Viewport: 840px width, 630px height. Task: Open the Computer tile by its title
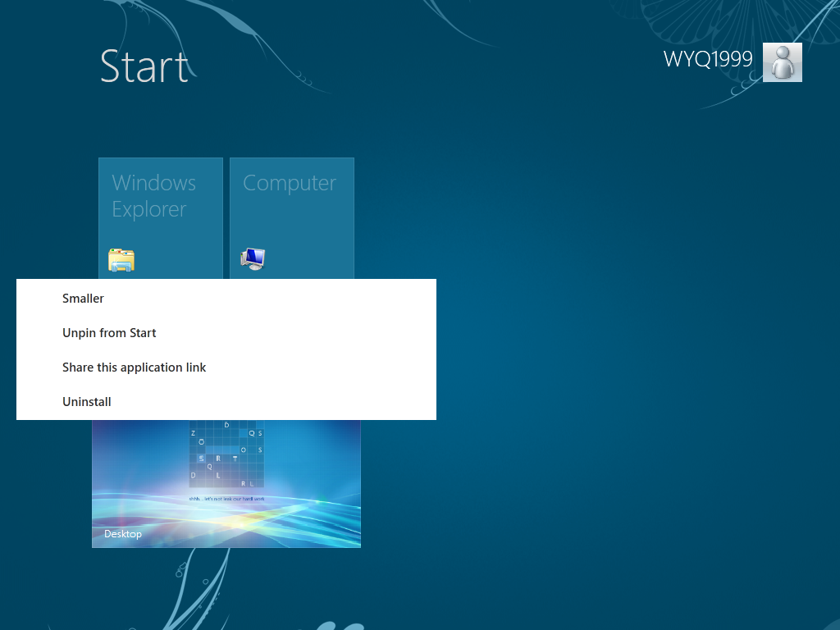(290, 183)
